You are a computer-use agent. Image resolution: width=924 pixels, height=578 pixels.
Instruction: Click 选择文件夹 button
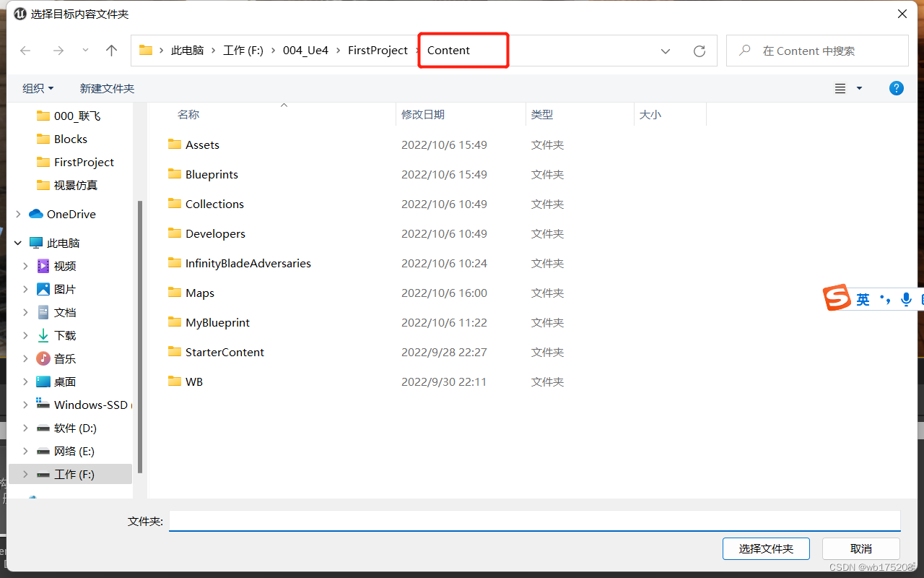[766, 548]
